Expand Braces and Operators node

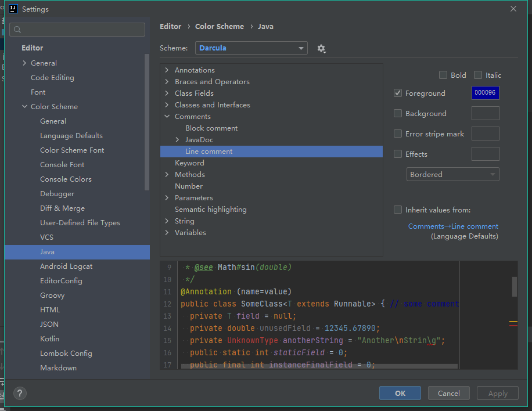coord(167,82)
